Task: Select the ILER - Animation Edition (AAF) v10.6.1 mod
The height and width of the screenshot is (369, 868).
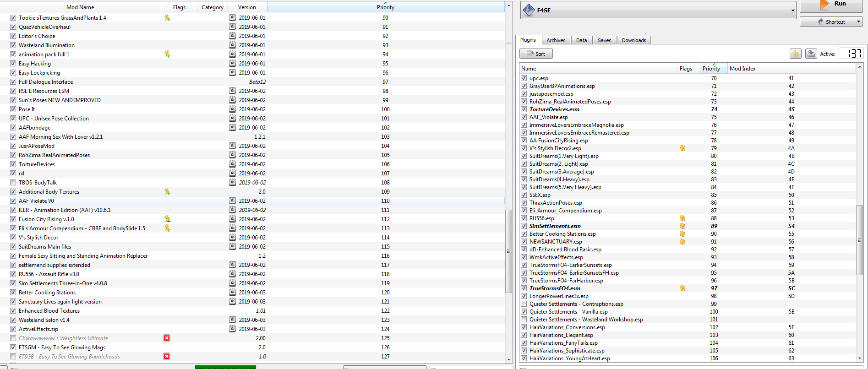Action: 252,210
